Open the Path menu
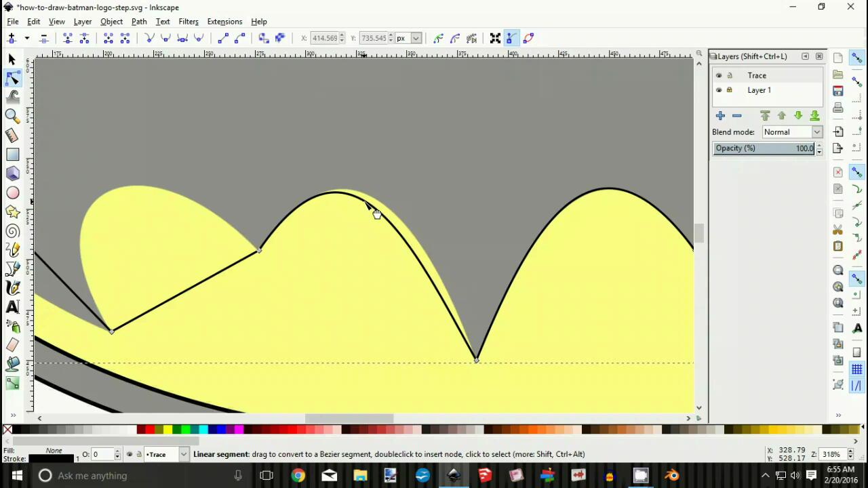 click(139, 22)
